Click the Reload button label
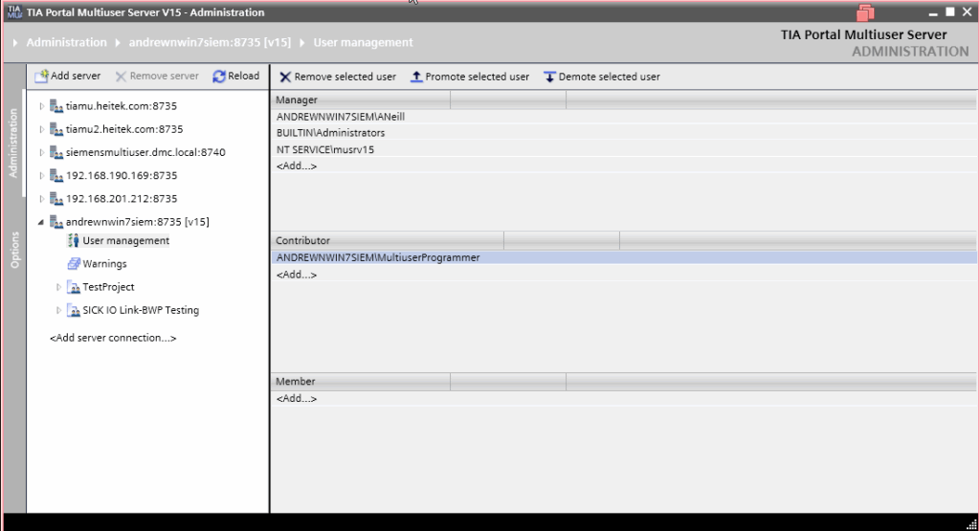This screenshot has height=531, width=980. click(x=244, y=76)
